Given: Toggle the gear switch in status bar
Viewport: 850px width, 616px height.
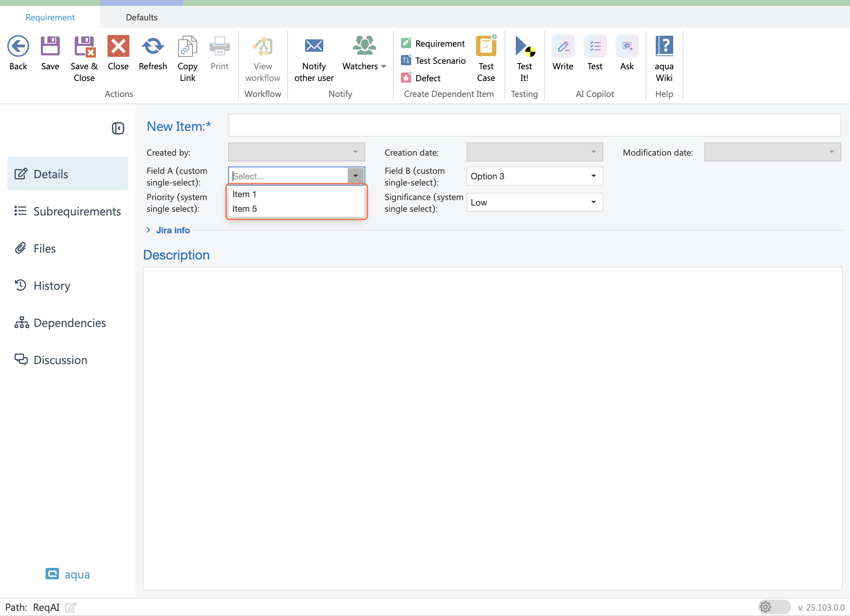Looking at the screenshot, I should pyautogui.click(x=773, y=607).
